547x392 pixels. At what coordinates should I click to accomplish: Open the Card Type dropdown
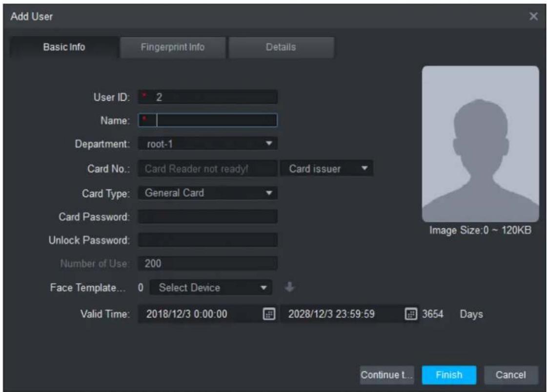pyautogui.click(x=208, y=193)
